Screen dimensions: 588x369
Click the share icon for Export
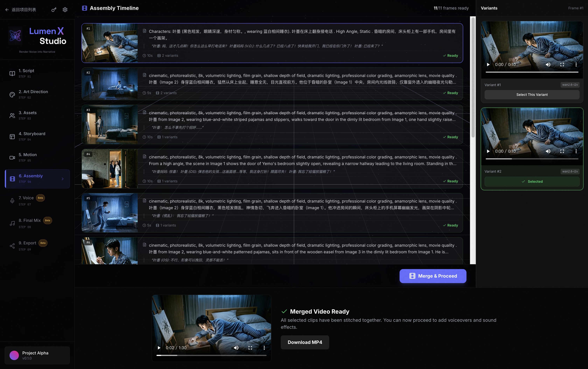(12, 246)
